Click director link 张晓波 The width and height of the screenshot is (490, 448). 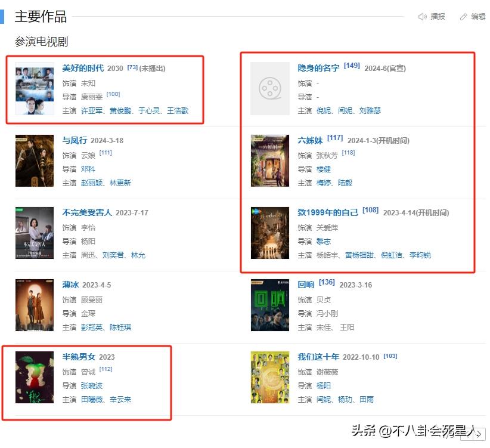[x=92, y=386]
